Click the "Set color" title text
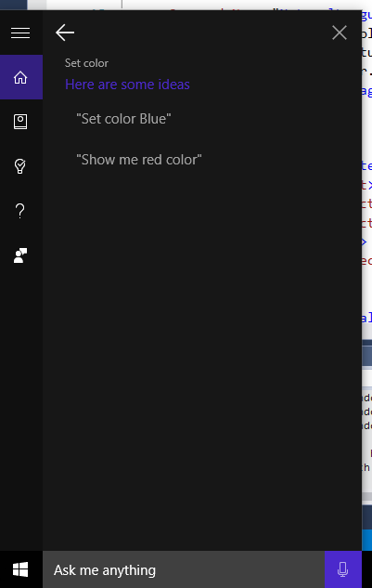This screenshot has width=372, height=588. pyautogui.click(x=86, y=63)
